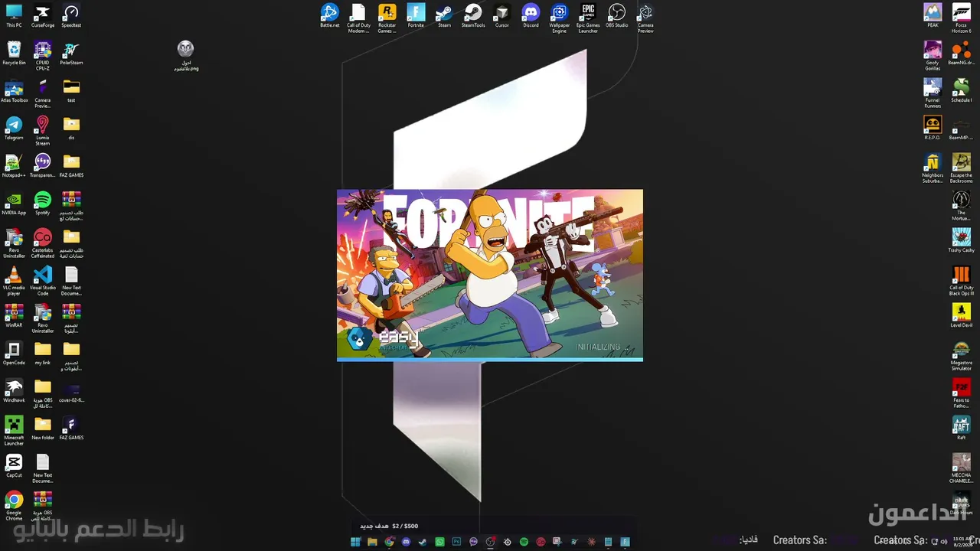The height and width of the screenshot is (551, 980).
Task: Select the Speedtest desktop shortcut
Action: click(71, 16)
